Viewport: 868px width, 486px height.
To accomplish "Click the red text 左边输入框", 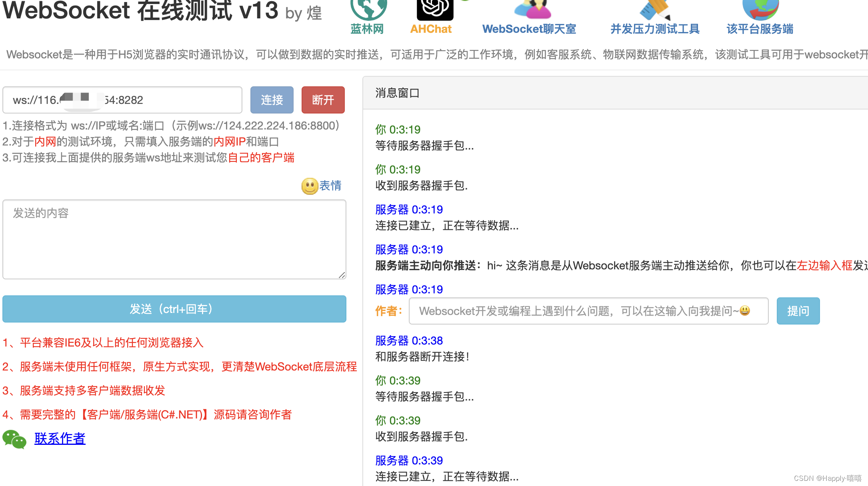I will [x=825, y=265].
